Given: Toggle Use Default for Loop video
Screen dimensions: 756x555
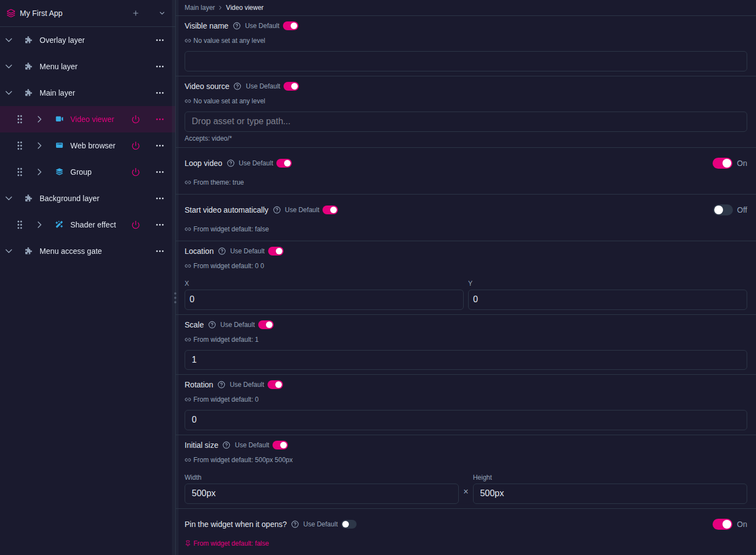Looking at the screenshot, I should point(284,163).
